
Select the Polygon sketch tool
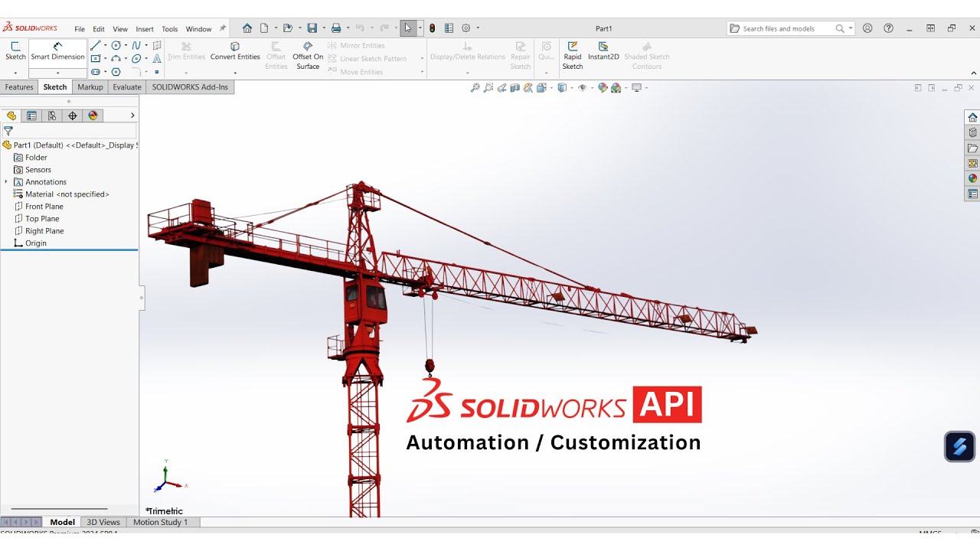116,72
